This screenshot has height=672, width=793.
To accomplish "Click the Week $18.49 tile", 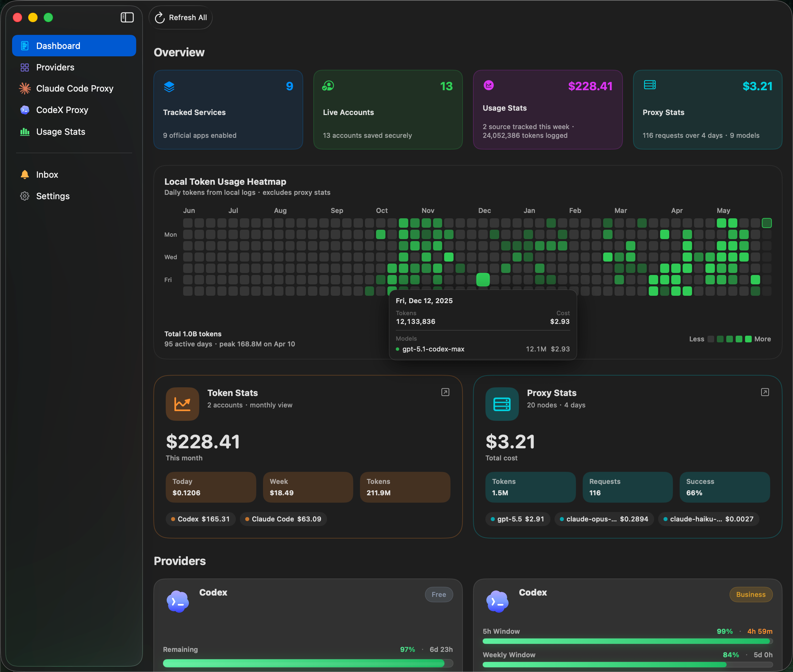I will (x=308, y=487).
